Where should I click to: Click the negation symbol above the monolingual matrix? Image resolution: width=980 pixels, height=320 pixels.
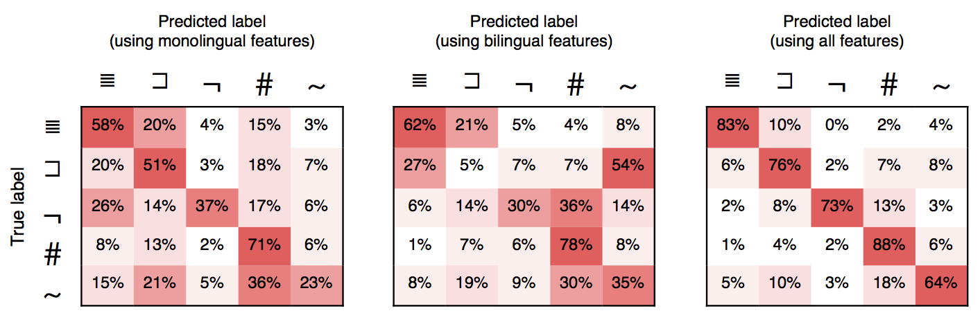[x=212, y=86]
